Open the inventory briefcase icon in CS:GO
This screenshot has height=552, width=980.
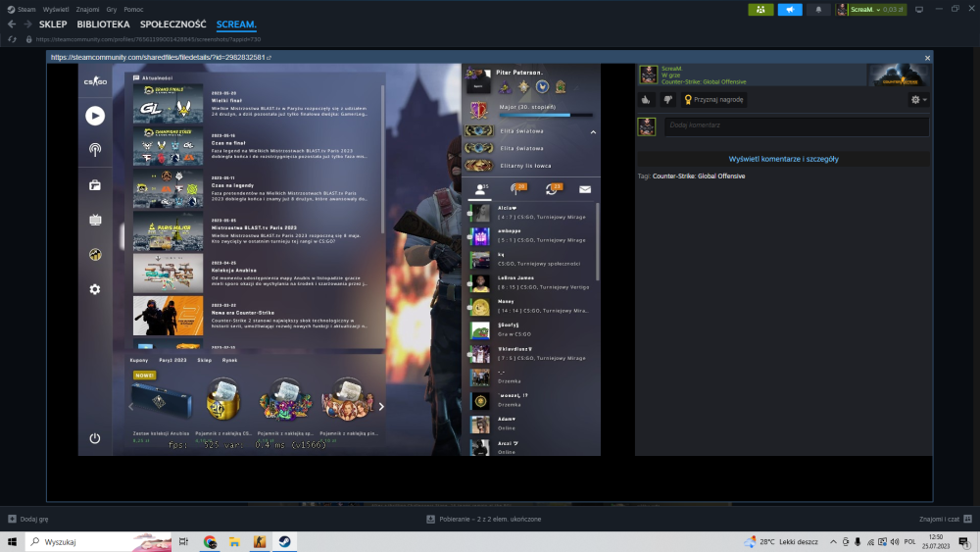coord(95,185)
